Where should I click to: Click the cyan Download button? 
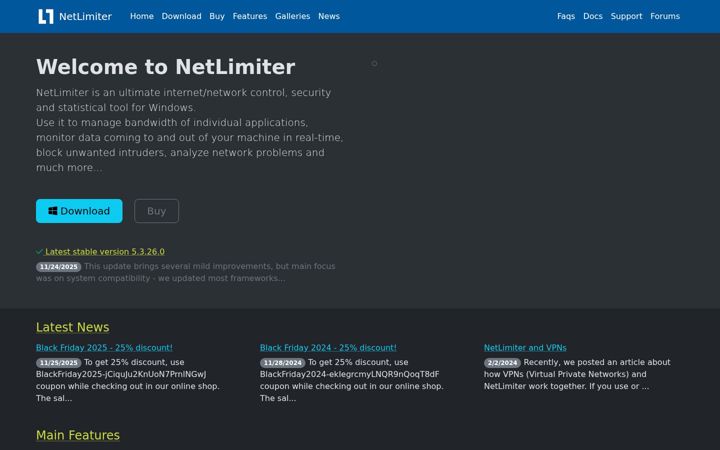click(79, 211)
